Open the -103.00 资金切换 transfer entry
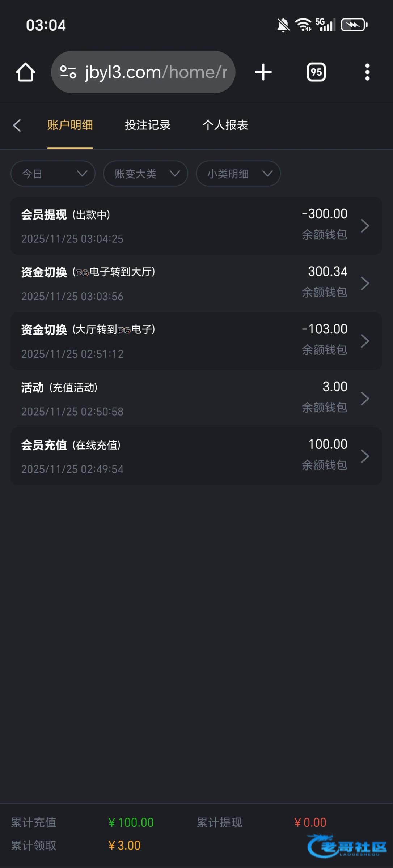 coord(196,341)
